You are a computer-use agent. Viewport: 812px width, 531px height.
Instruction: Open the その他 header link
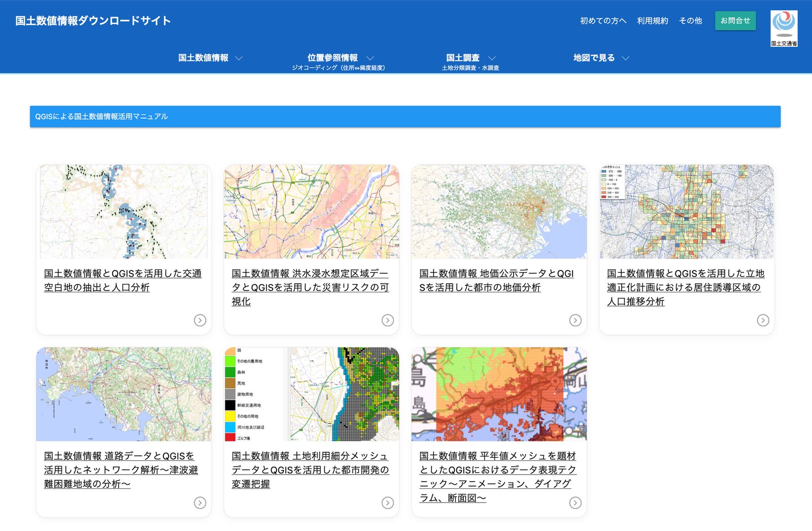pos(690,21)
